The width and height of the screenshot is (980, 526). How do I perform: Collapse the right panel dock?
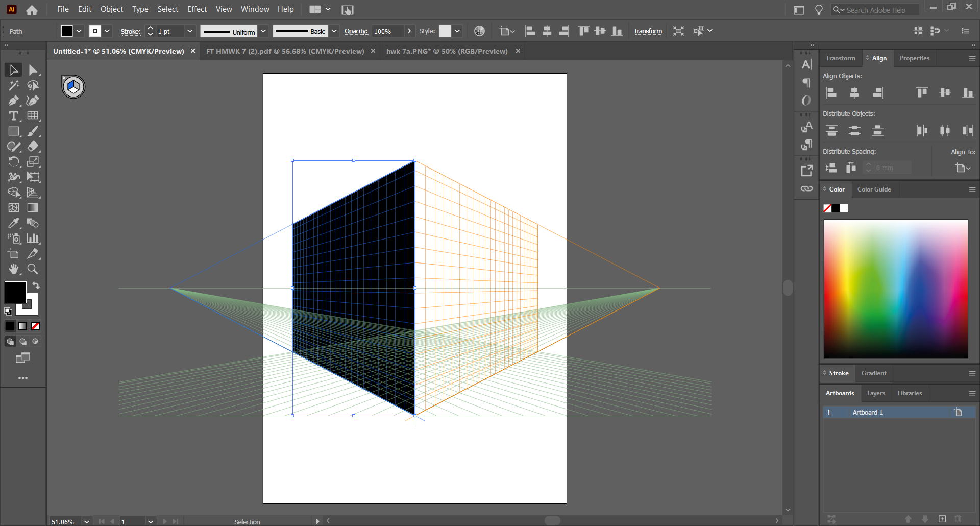point(813,45)
